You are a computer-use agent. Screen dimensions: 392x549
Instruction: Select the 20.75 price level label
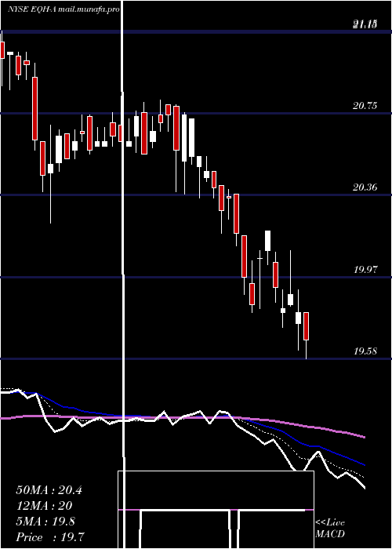coord(365,106)
